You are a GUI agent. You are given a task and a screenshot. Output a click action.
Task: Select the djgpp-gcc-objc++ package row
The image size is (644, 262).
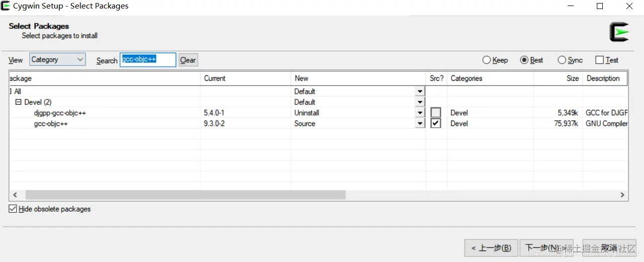pos(318,113)
